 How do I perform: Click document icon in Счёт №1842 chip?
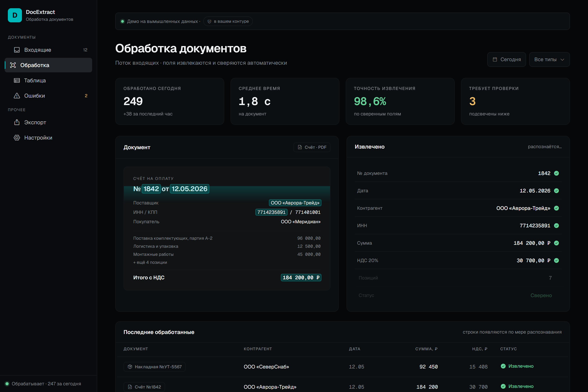pos(130,387)
